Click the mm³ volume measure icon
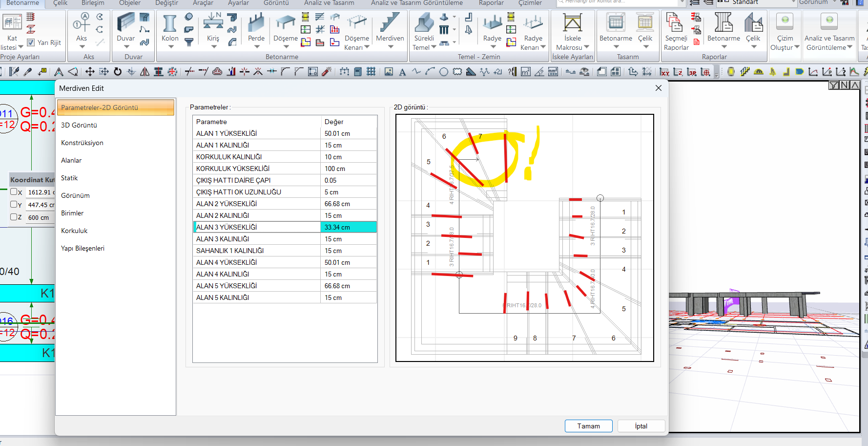 [553, 72]
